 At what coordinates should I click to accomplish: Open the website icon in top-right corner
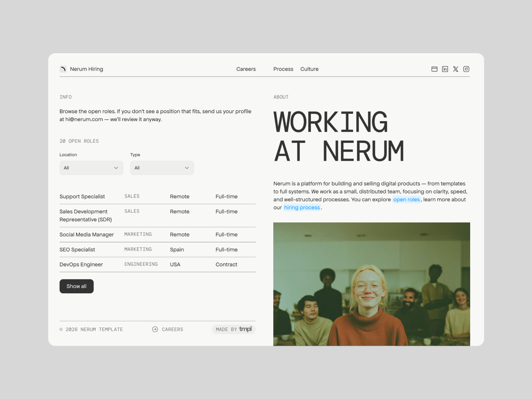tap(434, 69)
